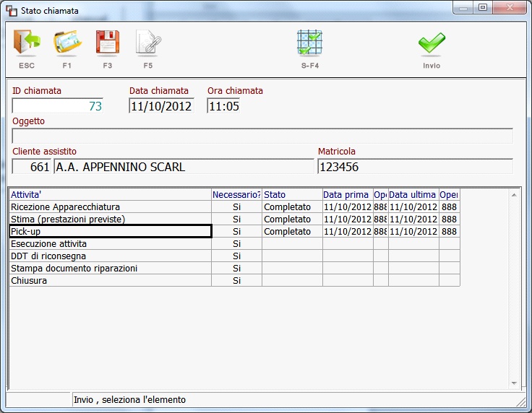Select the Esecuzione attivita row

pyautogui.click(x=234, y=243)
